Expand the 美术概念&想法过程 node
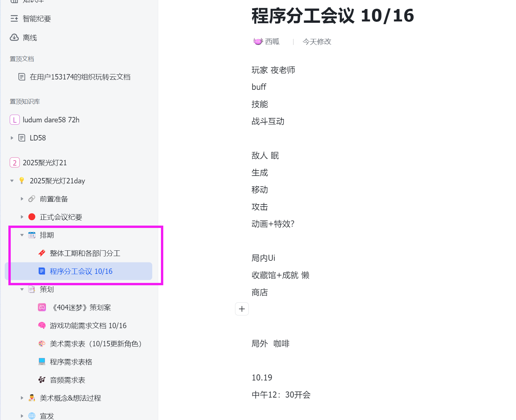The height and width of the screenshot is (420, 516). tap(22, 398)
